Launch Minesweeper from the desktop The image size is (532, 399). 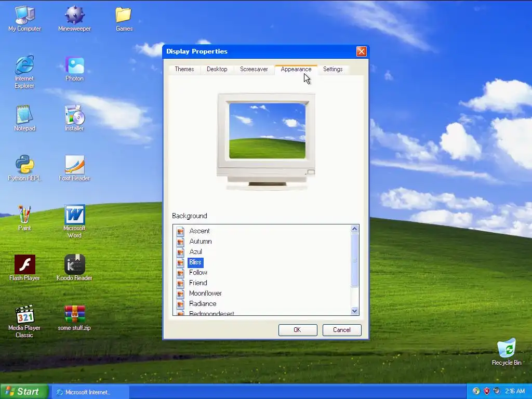point(74,19)
